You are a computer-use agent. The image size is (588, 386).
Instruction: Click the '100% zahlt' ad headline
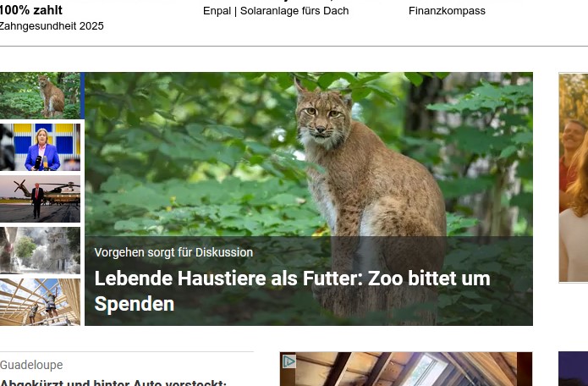click(x=31, y=10)
